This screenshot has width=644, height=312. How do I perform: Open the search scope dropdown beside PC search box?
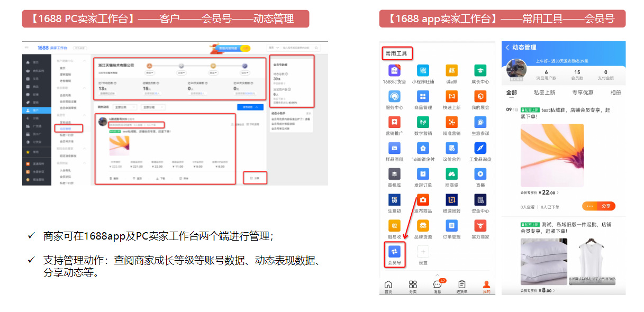tap(273, 48)
